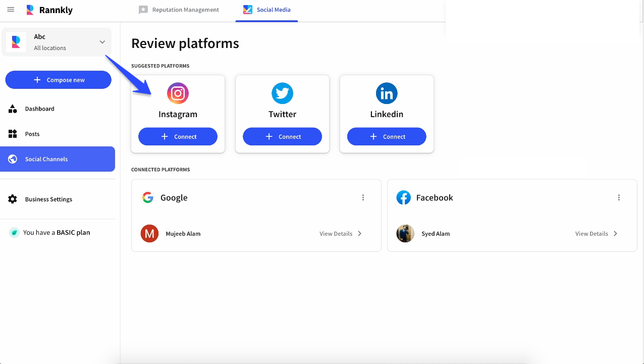Screen dimensions: 644x364
Task: Click the Linkedin card title
Action: click(x=387, y=114)
